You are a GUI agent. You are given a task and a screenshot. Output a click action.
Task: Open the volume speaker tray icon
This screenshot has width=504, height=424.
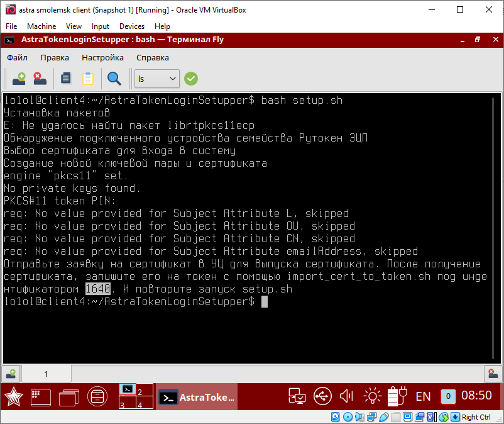[346, 396]
